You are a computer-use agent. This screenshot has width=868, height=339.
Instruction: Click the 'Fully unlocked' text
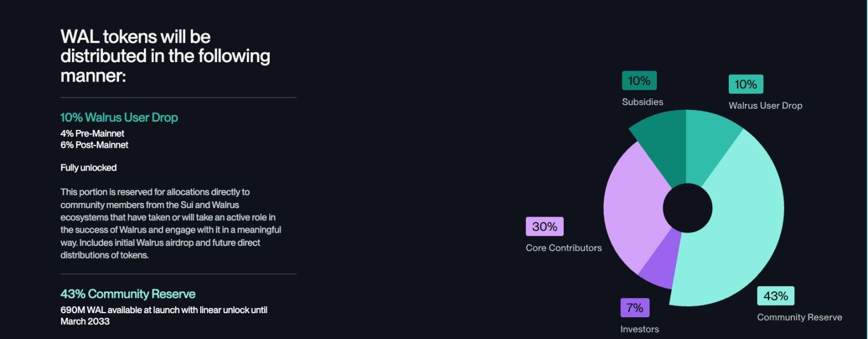coord(89,168)
